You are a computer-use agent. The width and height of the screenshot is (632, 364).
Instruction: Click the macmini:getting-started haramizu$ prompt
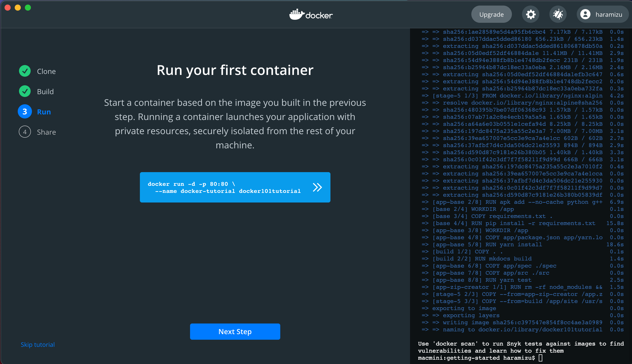[476, 358]
